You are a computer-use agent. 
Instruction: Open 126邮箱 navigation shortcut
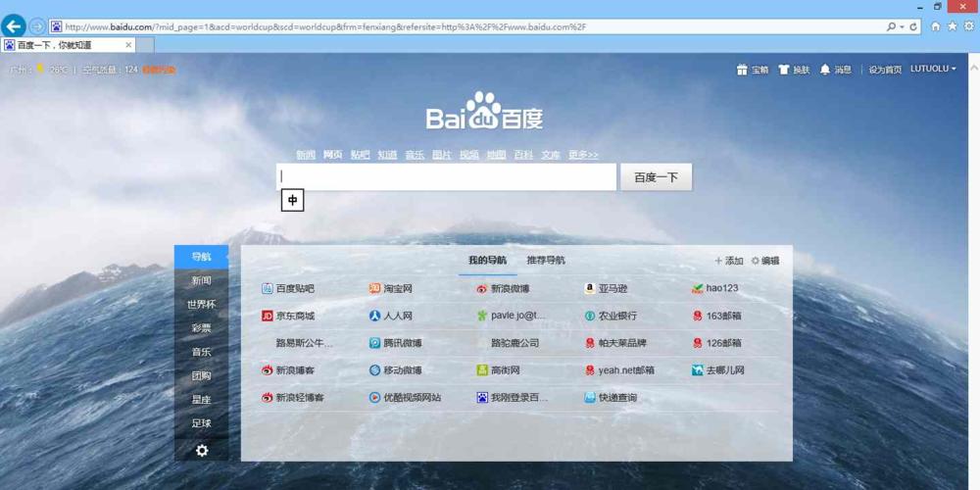(x=717, y=343)
